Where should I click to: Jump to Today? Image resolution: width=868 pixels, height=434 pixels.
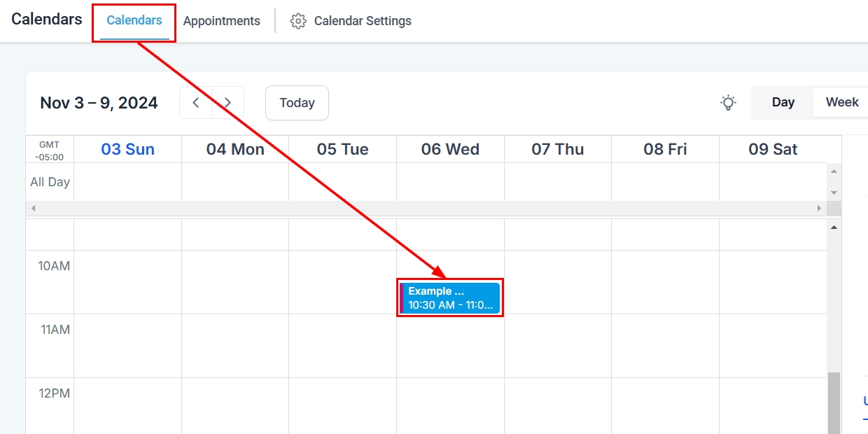click(x=297, y=103)
